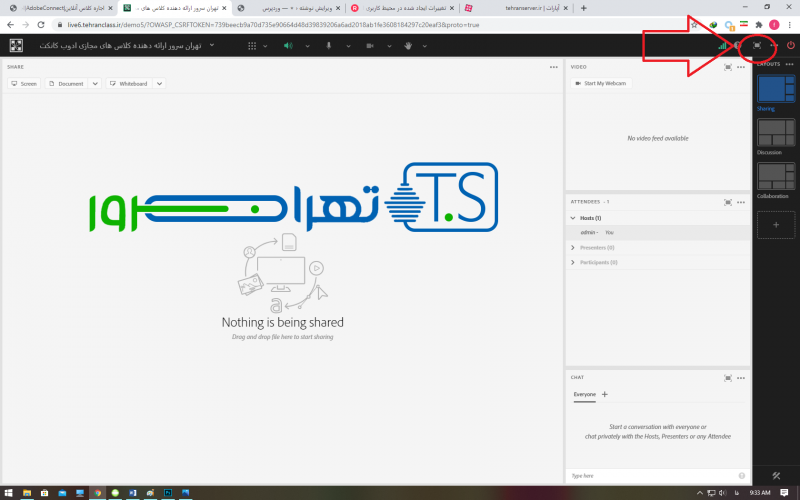The width and height of the screenshot is (800, 500).
Task: Maximize the Video pod
Action: coord(728,67)
